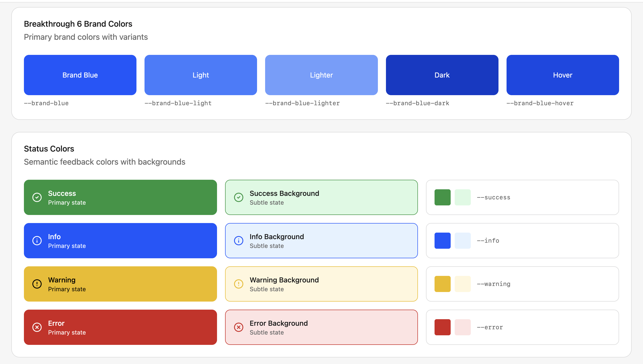Select the Brand Blue swatch
Viewport: 643px width, 364px height.
80,75
